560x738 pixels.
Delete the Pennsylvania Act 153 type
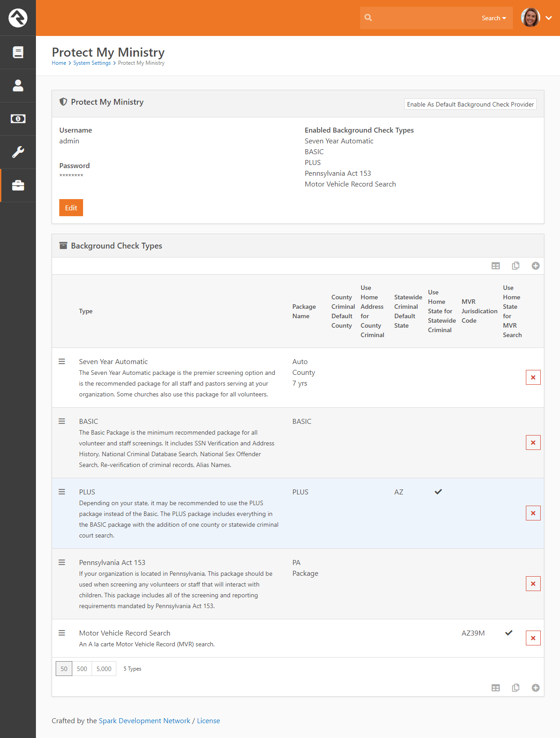pos(533,584)
